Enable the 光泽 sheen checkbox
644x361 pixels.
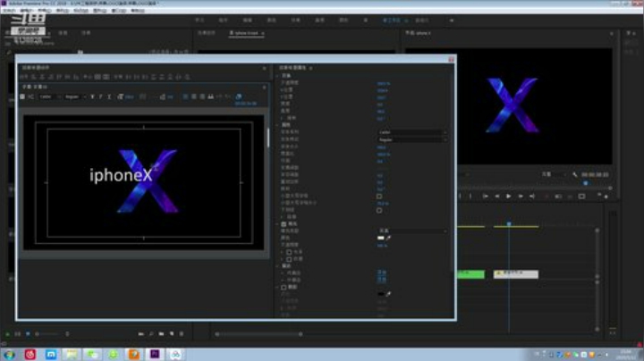(x=289, y=252)
